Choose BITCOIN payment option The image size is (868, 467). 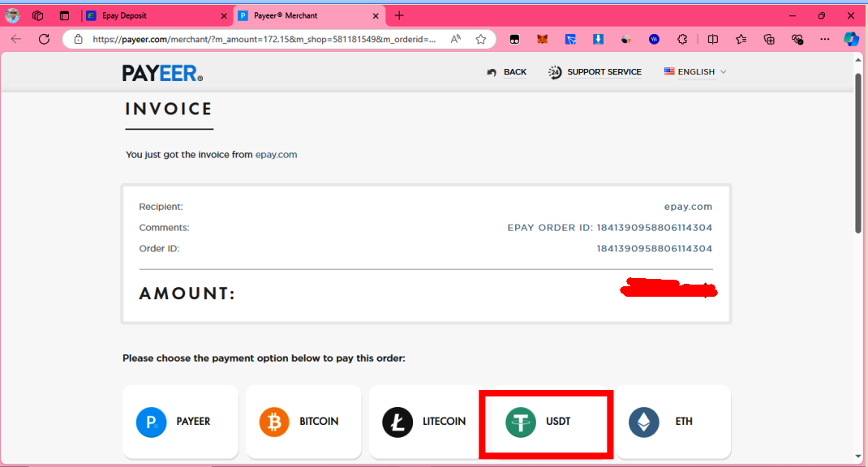303,422
